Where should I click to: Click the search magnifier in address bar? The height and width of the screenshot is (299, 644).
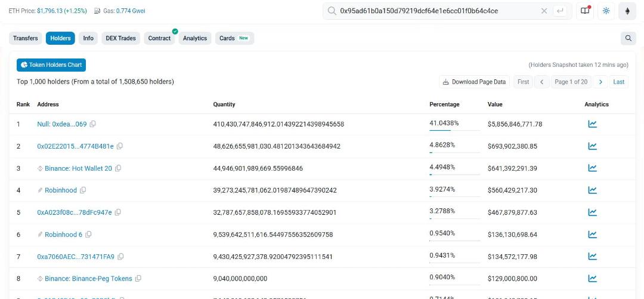click(x=332, y=11)
